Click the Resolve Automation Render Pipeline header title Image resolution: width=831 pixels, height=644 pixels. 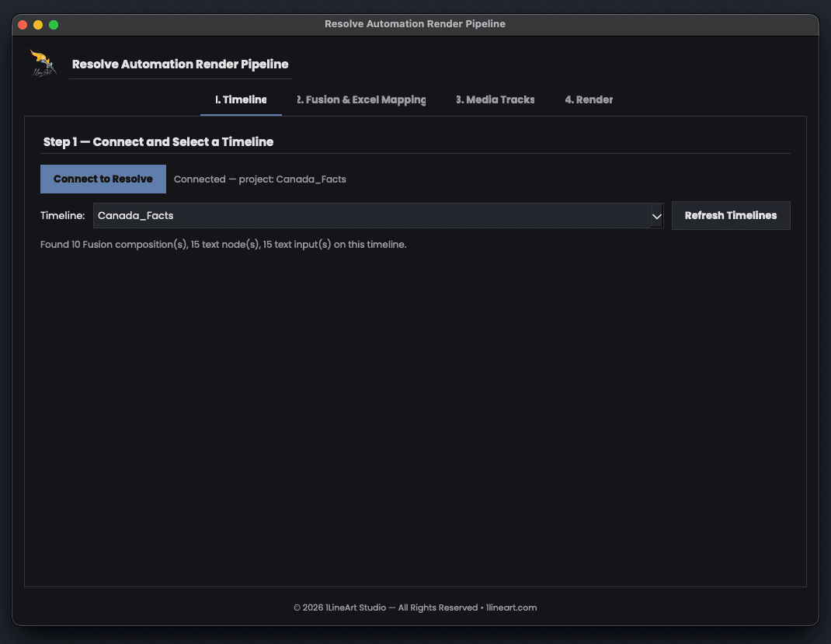click(x=180, y=64)
